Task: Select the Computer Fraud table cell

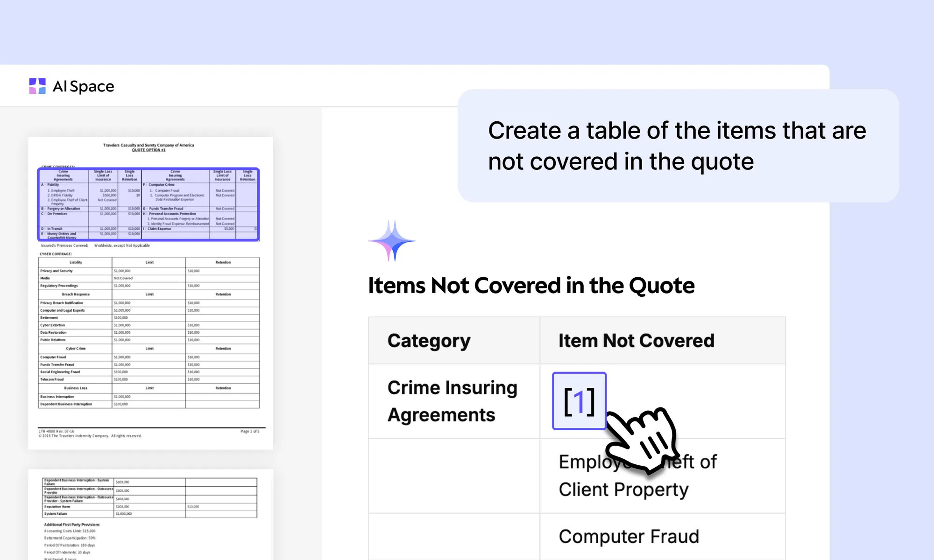Action: [629, 537]
